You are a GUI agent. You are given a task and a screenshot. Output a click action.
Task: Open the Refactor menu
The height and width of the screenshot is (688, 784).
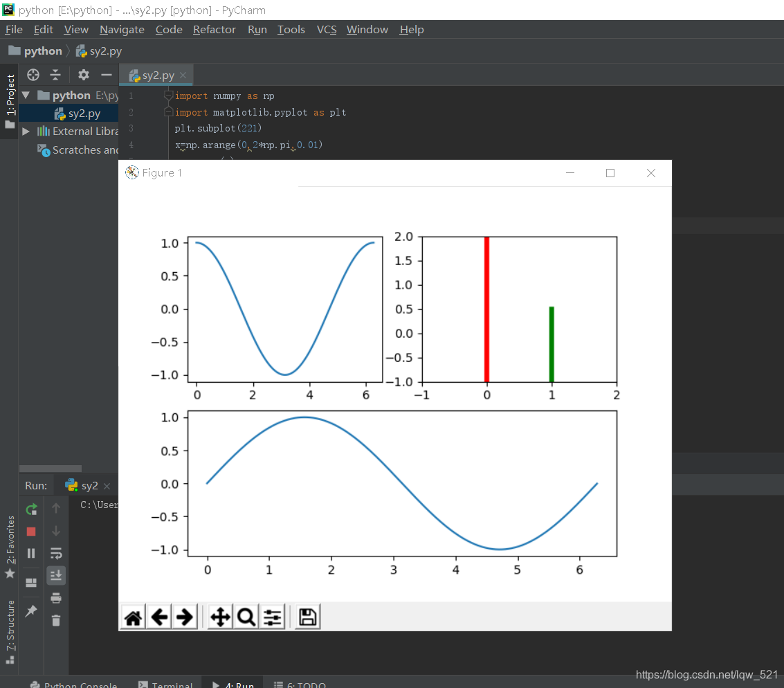(215, 30)
